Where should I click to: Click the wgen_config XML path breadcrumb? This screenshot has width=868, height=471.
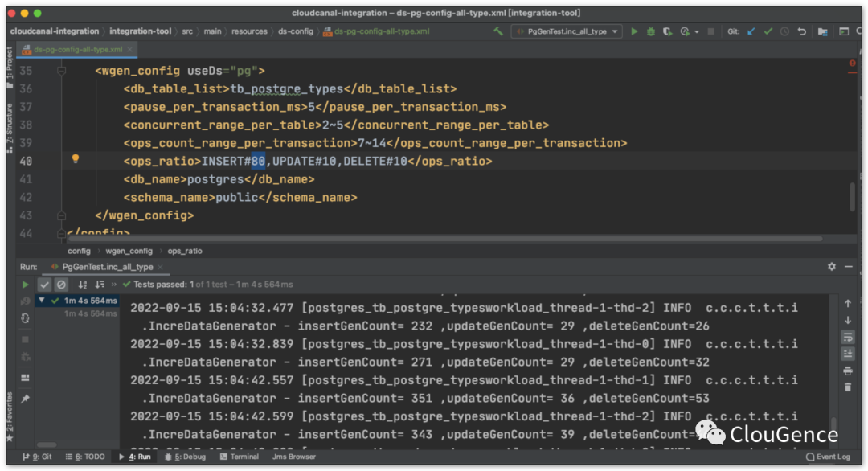pos(129,251)
